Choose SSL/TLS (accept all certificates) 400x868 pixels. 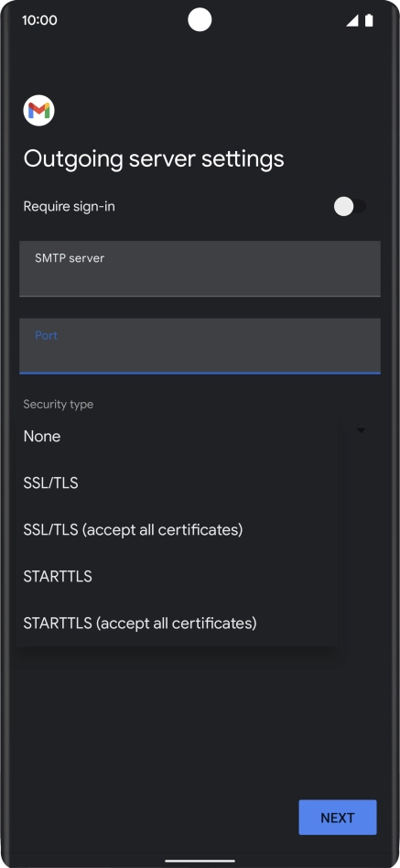point(177,530)
